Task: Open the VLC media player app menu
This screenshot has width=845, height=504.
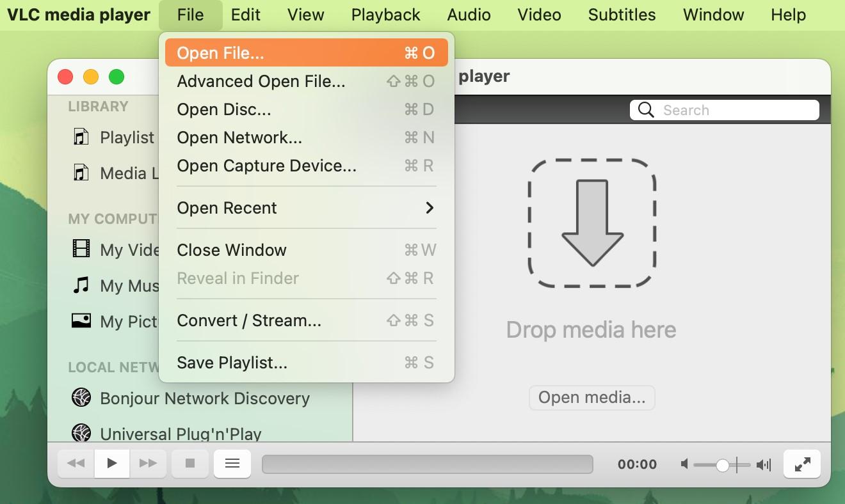Action: point(79,15)
